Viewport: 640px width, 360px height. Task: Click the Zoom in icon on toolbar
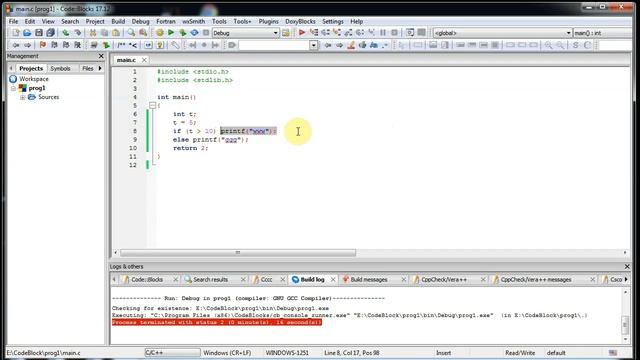pos(548,45)
